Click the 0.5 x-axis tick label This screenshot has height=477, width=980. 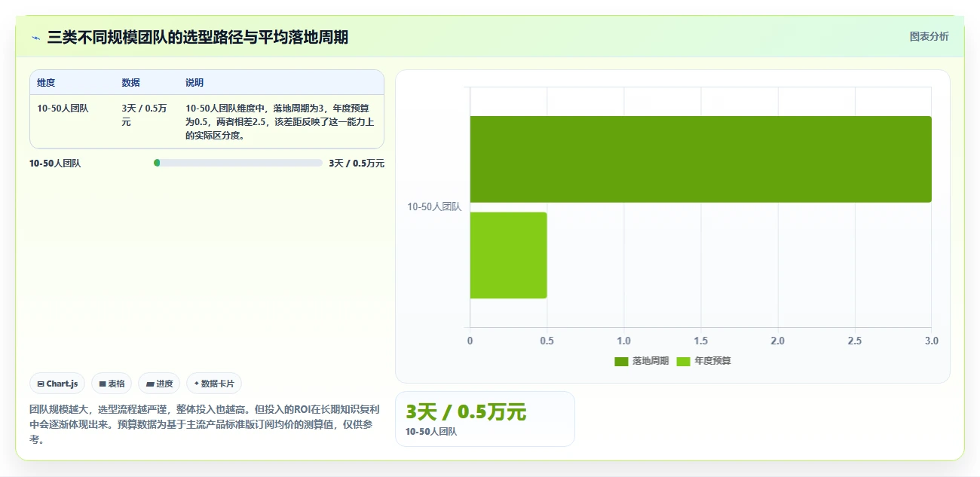coord(547,341)
